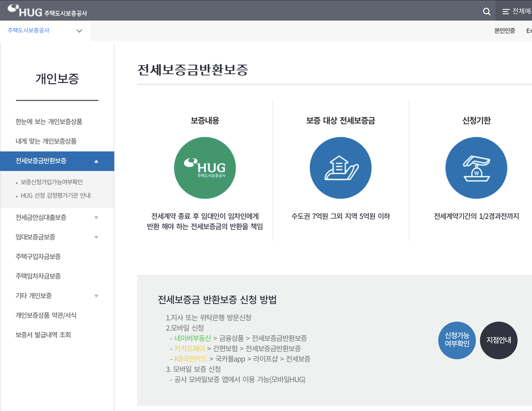This screenshot has width=532, height=411.
Task: Click the 전세보증금반환보증 page title
Action: coord(193,70)
